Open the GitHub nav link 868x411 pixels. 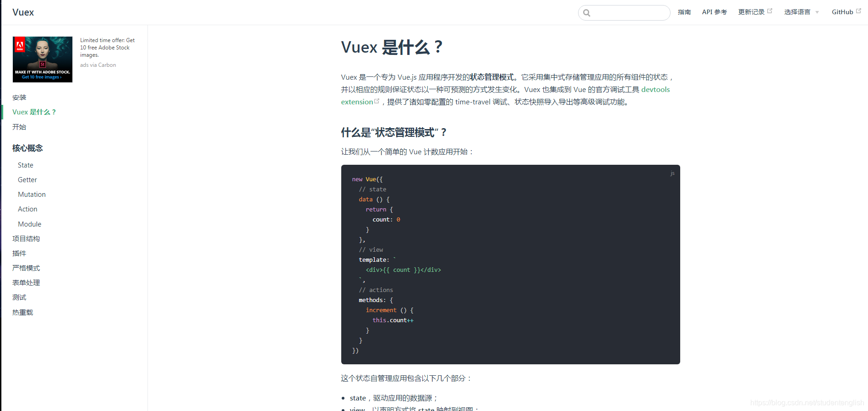[x=842, y=12]
